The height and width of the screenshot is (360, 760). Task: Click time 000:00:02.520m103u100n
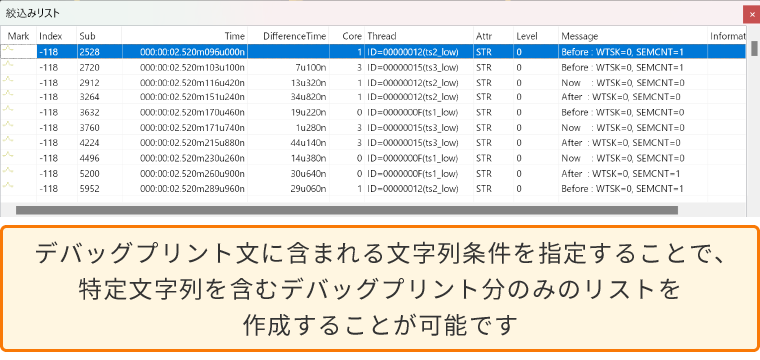click(192, 67)
